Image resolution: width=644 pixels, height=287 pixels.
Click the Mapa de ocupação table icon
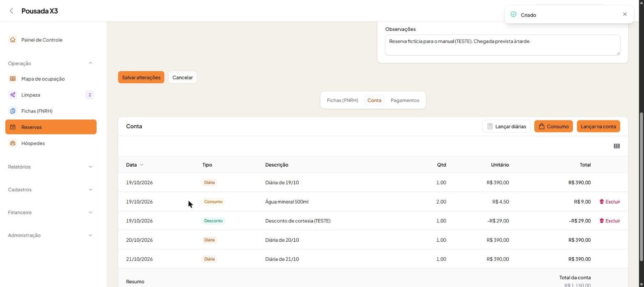click(x=13, y=79)
